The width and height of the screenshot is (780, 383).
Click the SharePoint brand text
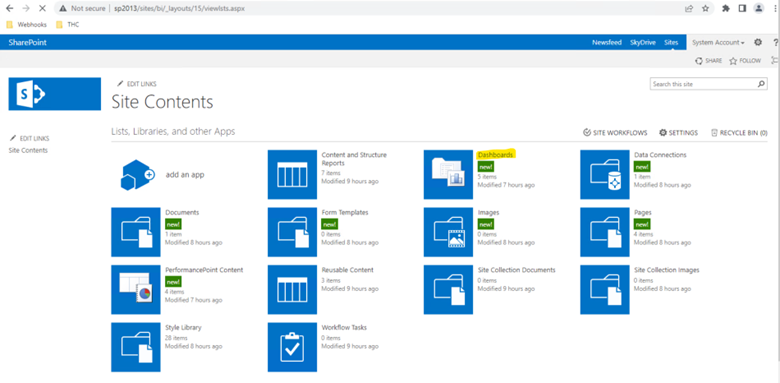(27, 43)
